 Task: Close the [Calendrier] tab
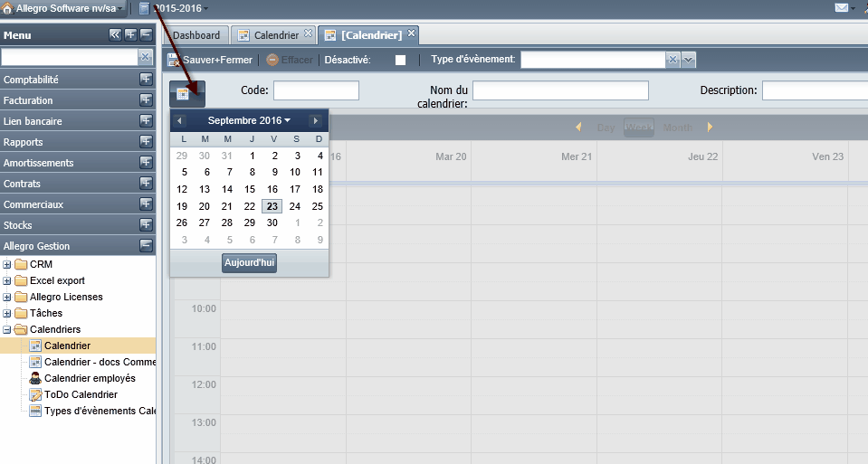coord(411,33)
